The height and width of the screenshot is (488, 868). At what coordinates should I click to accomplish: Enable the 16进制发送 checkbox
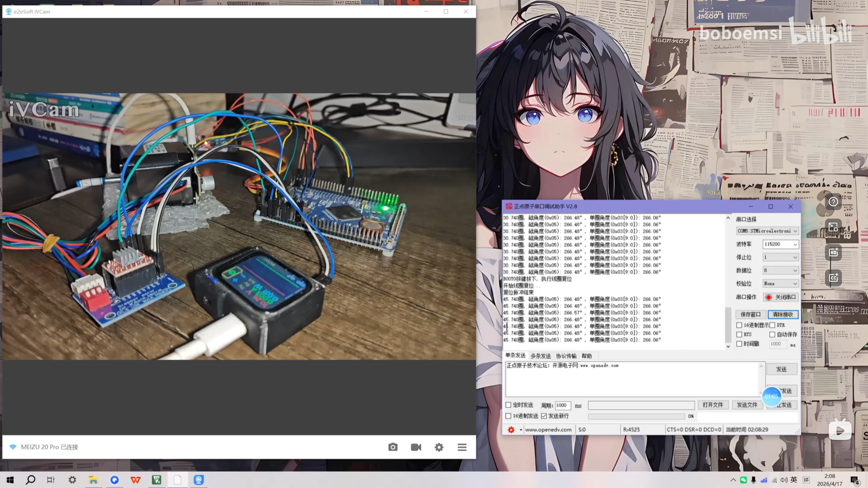[x=508, y=416]
